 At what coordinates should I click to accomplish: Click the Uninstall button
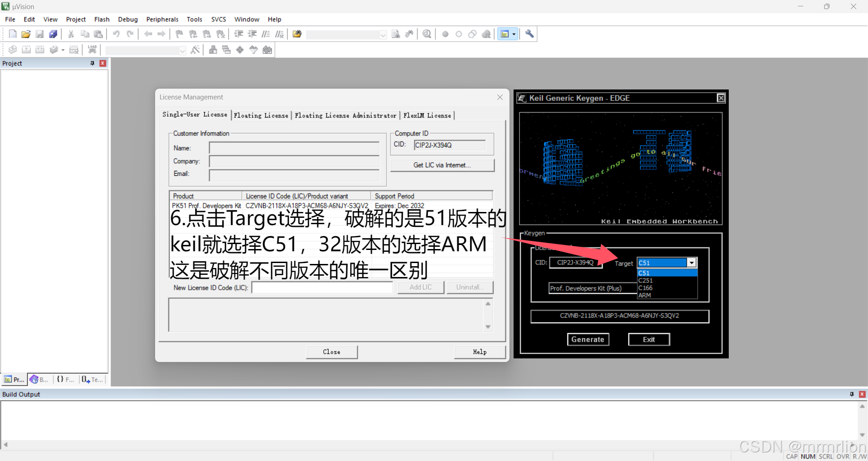[470, 287]
